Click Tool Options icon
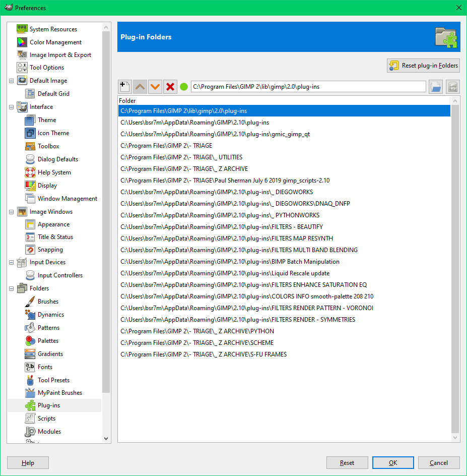Screen dimensions: 467x476 (22, 68)
